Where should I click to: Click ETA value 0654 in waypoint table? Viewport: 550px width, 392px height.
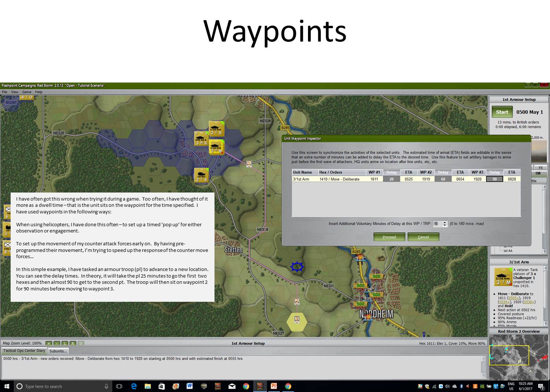(460, 179)
